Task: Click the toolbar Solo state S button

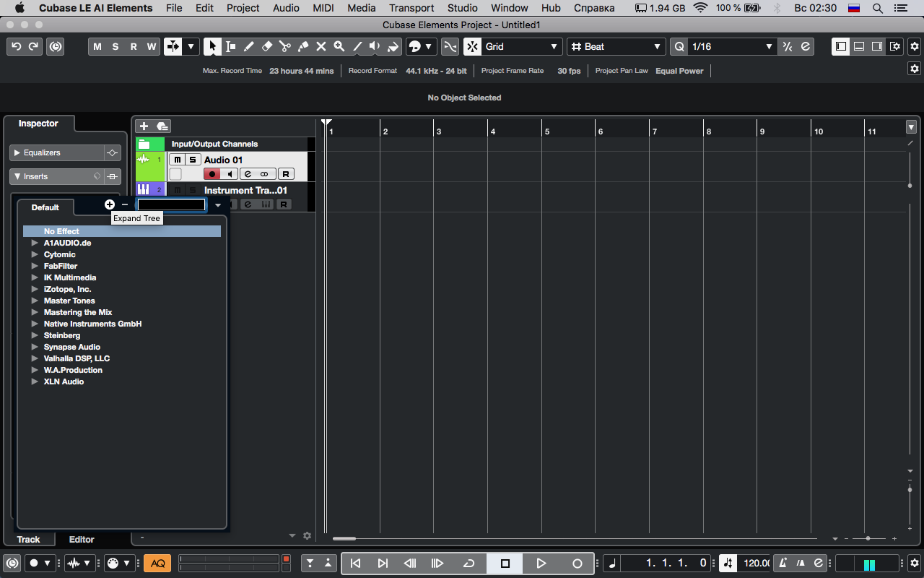Action: (x=115, y=46)
